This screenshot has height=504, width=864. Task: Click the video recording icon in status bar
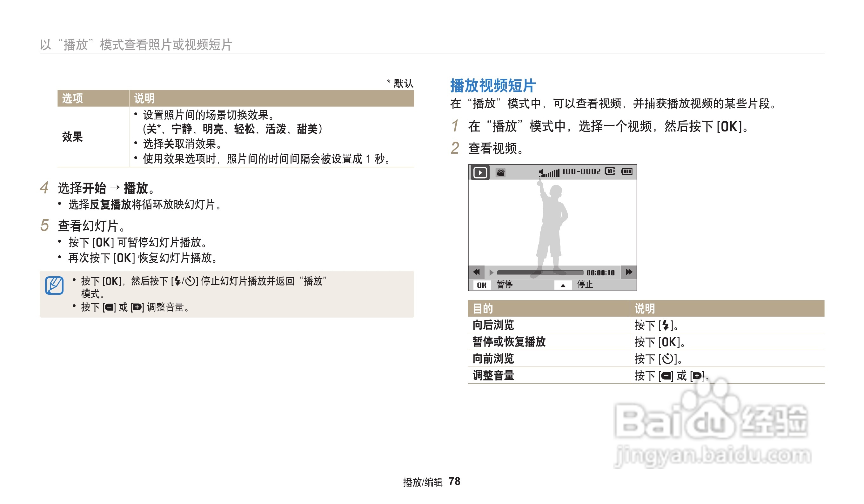coord(500,173)
